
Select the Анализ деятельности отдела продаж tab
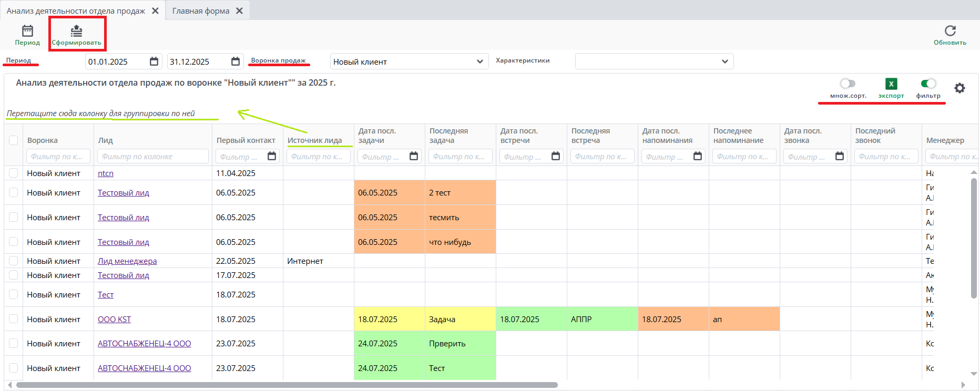click(x=76, y=11)
